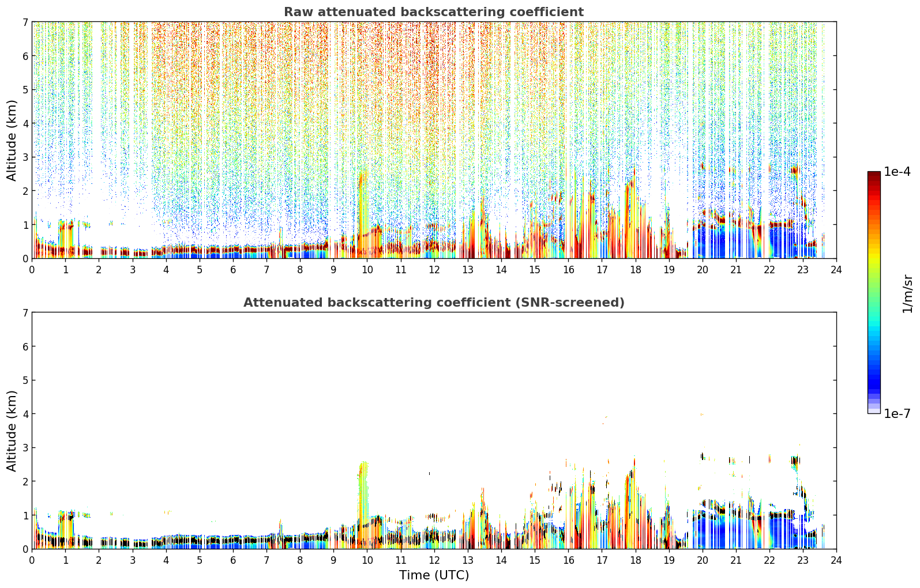This screenshot has width=920, height=588.
Task: Click the hour 24 tick on bottom plot
Action: [x=836, y=560]
